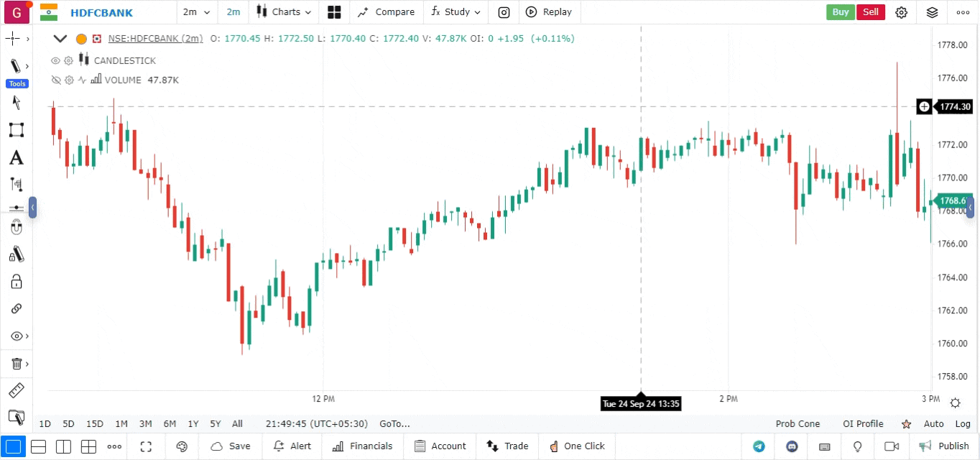Viewport: 980px width, 460px height.
Task: Show the Volume indicator via crossed eye
Action: tap(55, 80)
